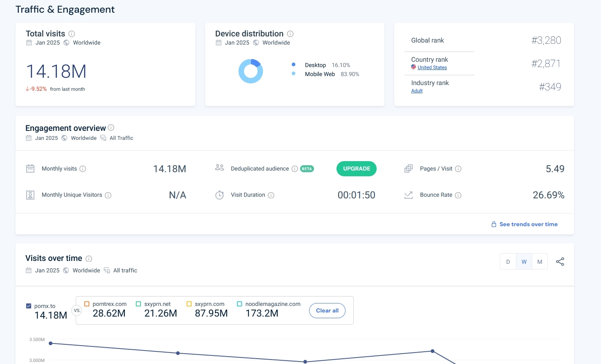Click the Bounce Rate info icon
Screen dimensions: 601x364
click(x=458, y=195)
